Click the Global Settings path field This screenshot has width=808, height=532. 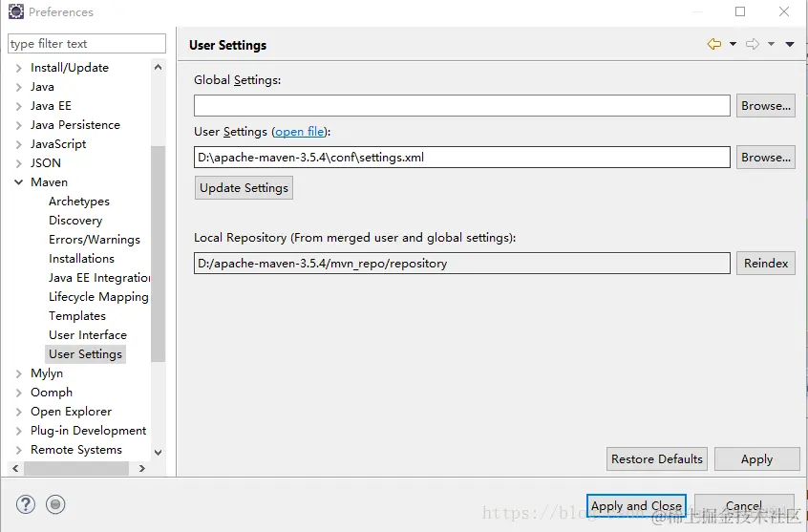(462, 106)
